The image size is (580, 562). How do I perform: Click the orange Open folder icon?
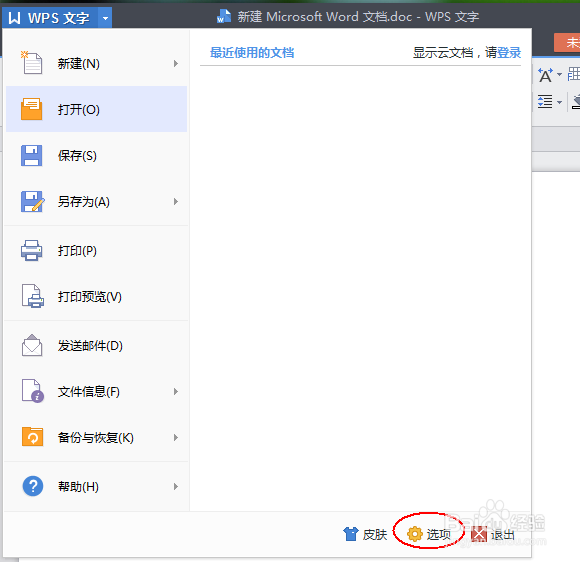(x=31, y=109)
